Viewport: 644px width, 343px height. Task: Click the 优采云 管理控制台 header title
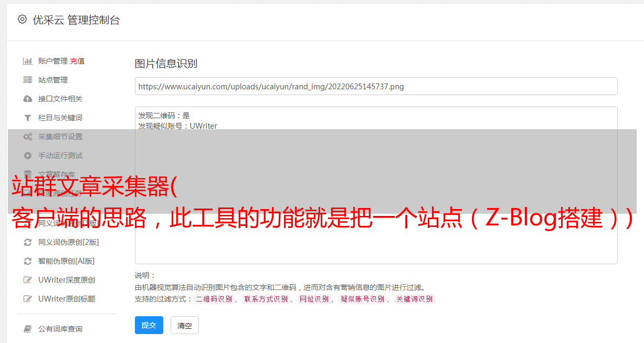[76, 20]
